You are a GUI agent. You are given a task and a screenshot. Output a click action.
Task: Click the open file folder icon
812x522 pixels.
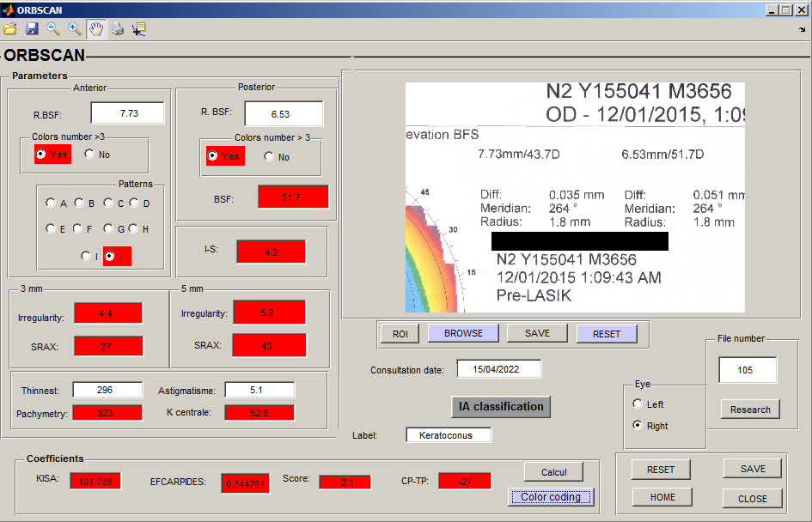click(10, 29)
